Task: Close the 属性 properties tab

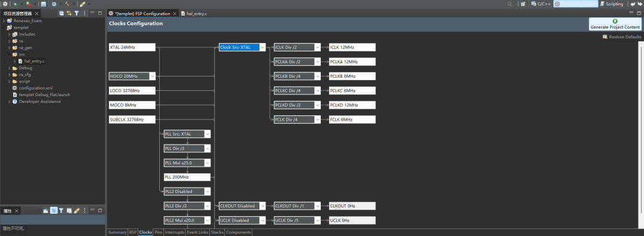Action: 17,211
